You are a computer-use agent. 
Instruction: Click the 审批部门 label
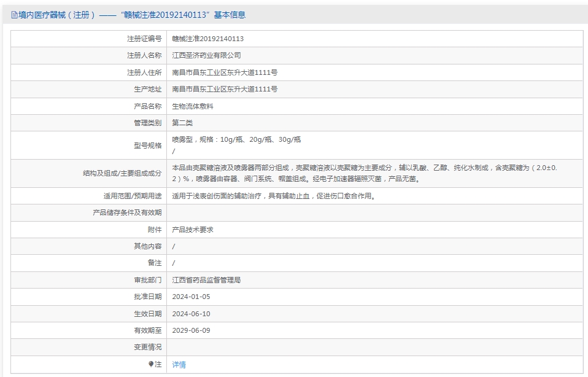tap(148, 280)
